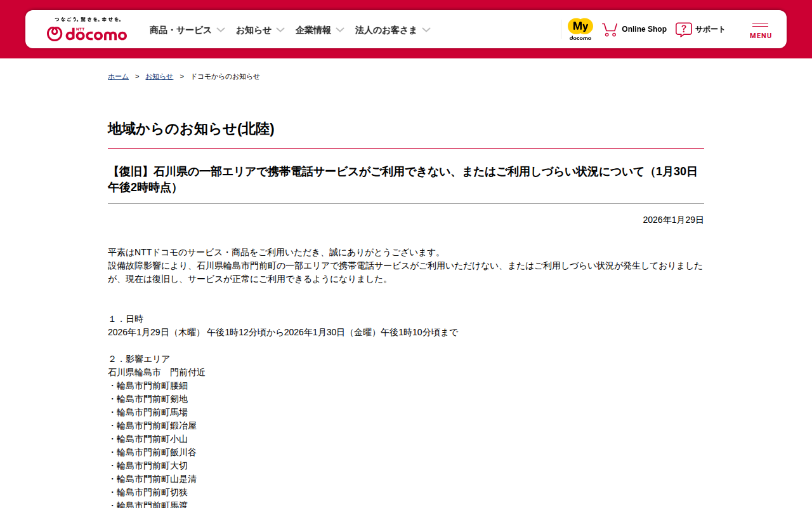Open the Online Shop cart icon
The image size is (812, 508).
(x=610, y=29)
